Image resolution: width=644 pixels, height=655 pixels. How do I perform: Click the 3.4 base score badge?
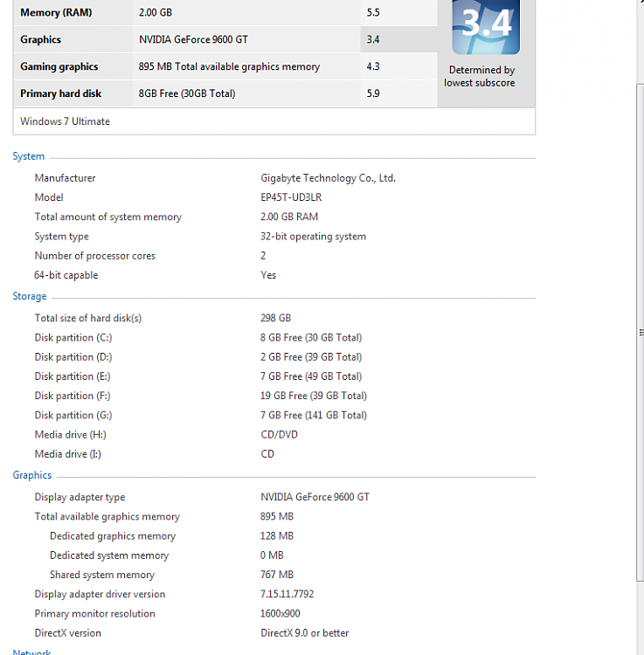486,27
